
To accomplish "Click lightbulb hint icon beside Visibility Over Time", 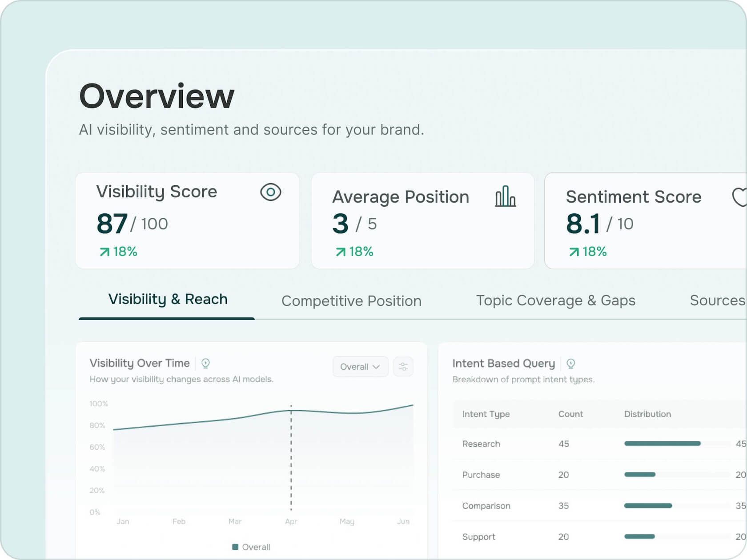I will [x=205, y=364].
